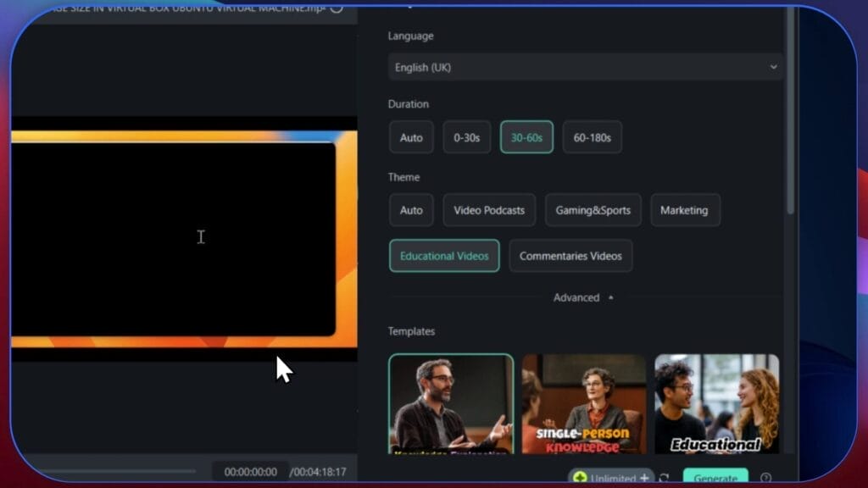Collapse the panel using the top chevron icon

tap(411, 5)
